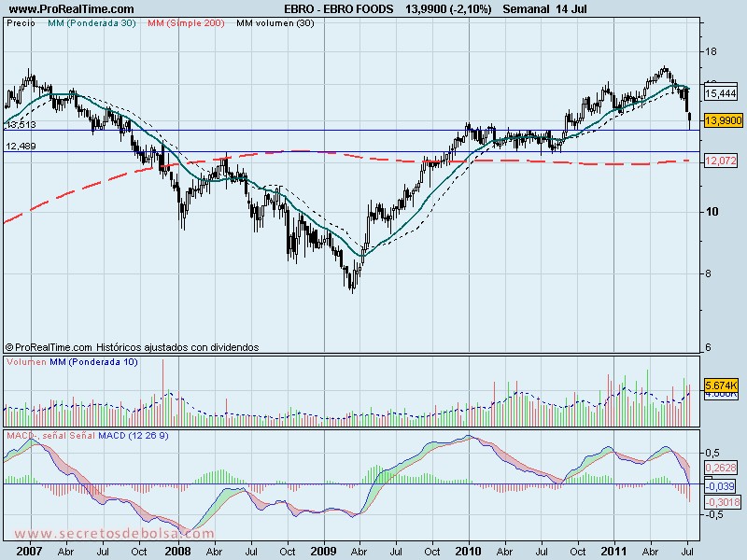747x560 pixels.
Task: Click ProRealTime.com Históricos ajustados con dividendos notice
Action: coord(133,347)
